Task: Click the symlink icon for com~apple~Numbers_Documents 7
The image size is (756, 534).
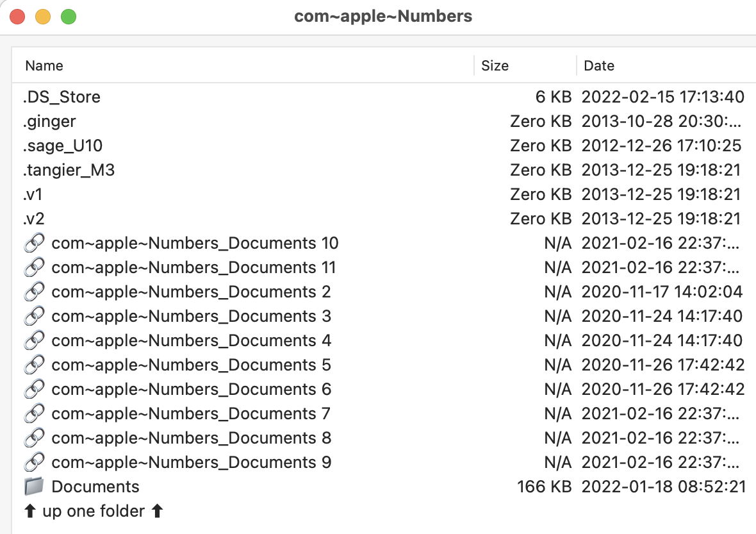Action: [x=34, y=413]
